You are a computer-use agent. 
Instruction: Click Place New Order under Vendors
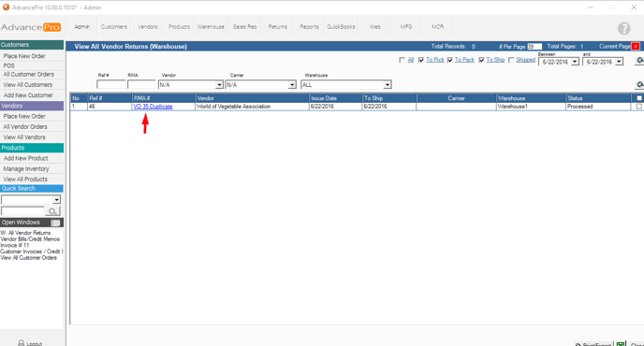point(24,116)
